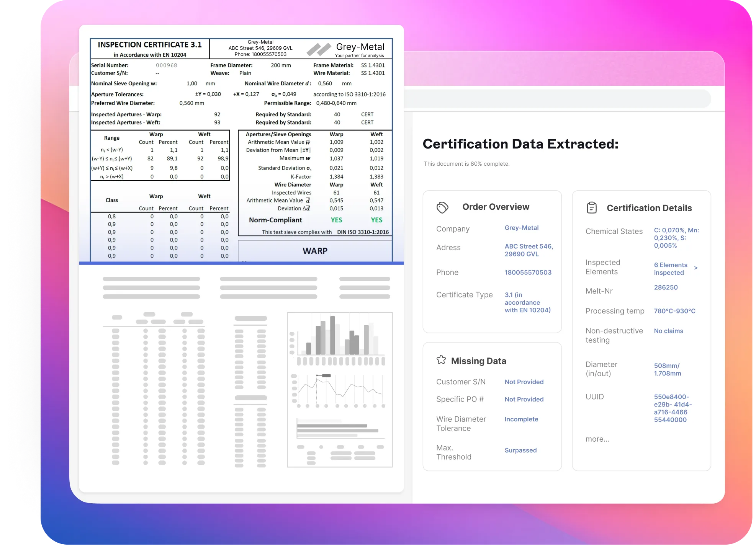This screenshot has width=756, height=545.
Task: Click the 'No claims' non-destructive testing value
Action: [x=668, y=331]
